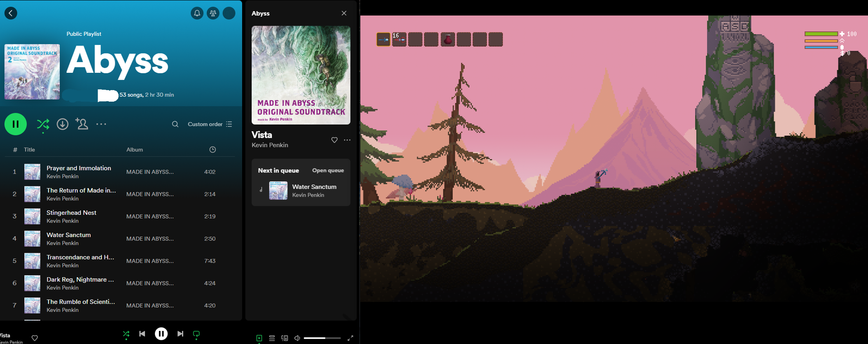Click the player character in the game

(x=599, y=179)
